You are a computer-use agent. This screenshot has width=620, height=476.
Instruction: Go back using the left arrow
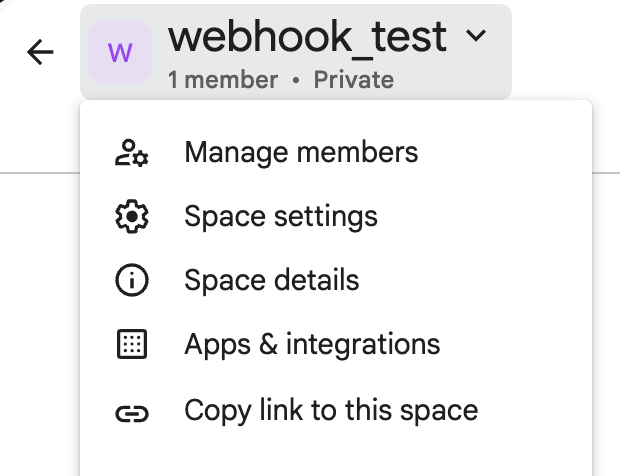[x=40, y=52]
